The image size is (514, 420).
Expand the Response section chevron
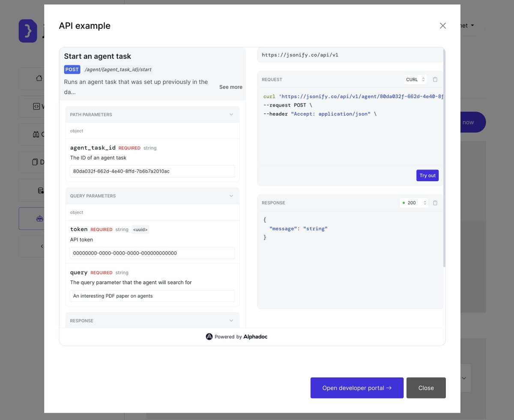(231, 321)
